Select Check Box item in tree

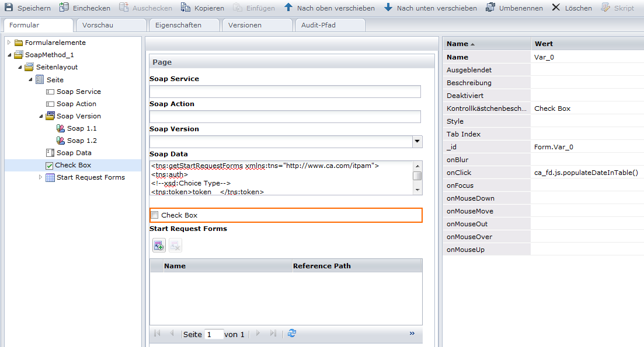pos(73,165)
